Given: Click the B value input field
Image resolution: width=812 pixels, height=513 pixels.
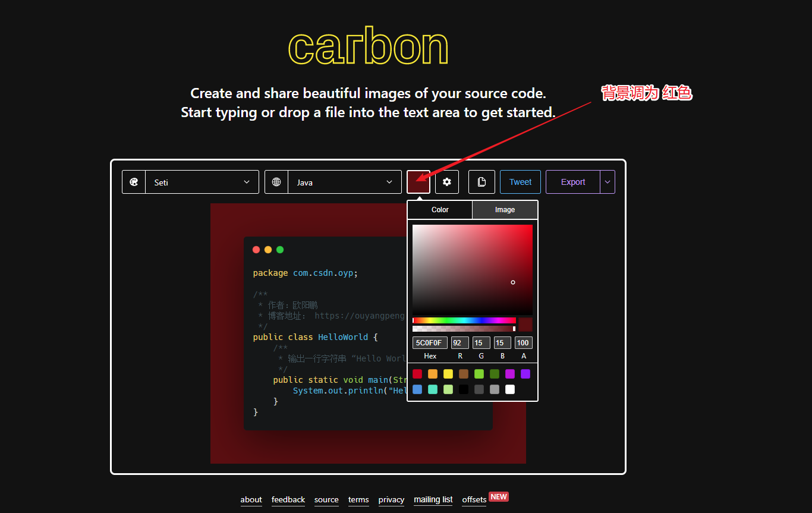Looking at the screenshot, I should click(x=502, y=343).
